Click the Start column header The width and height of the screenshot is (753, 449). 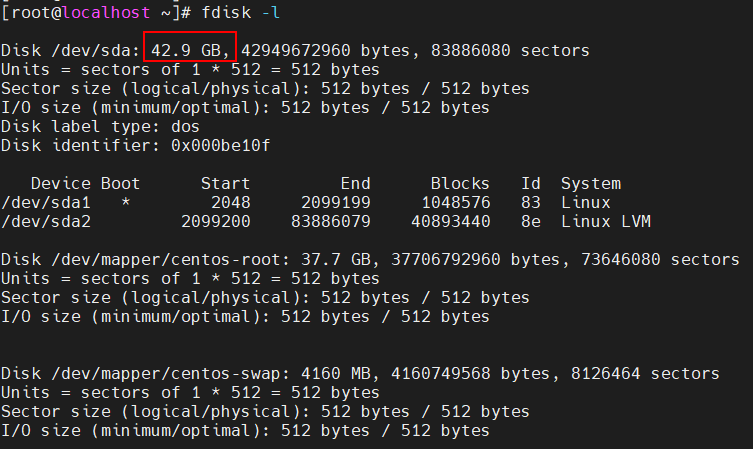pos(225,183)
